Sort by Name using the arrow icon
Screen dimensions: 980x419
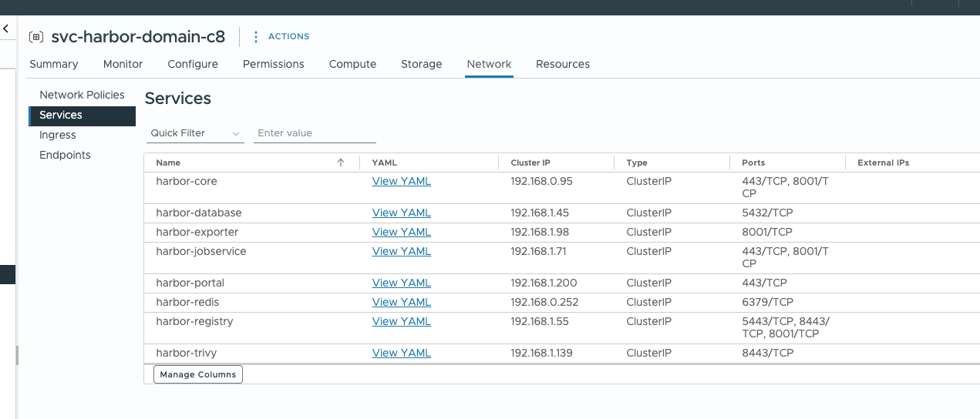pyautogui.click(x=341, y=163)
